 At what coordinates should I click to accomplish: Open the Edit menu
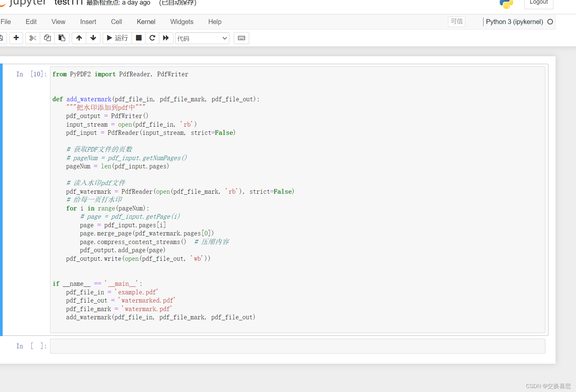[31, 22]
